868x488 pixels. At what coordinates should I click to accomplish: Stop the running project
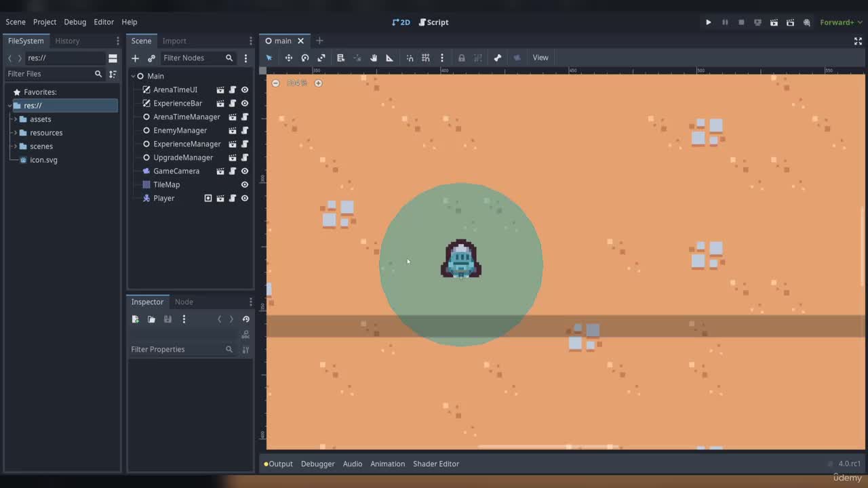tap(741, 22)
